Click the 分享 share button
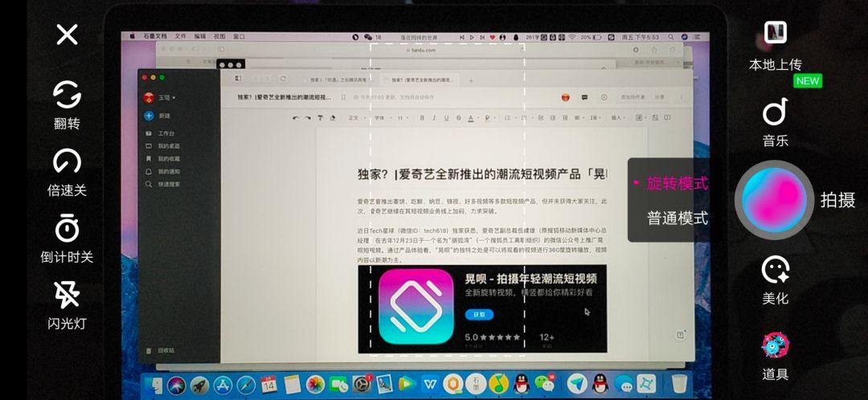 pos(660,97)
